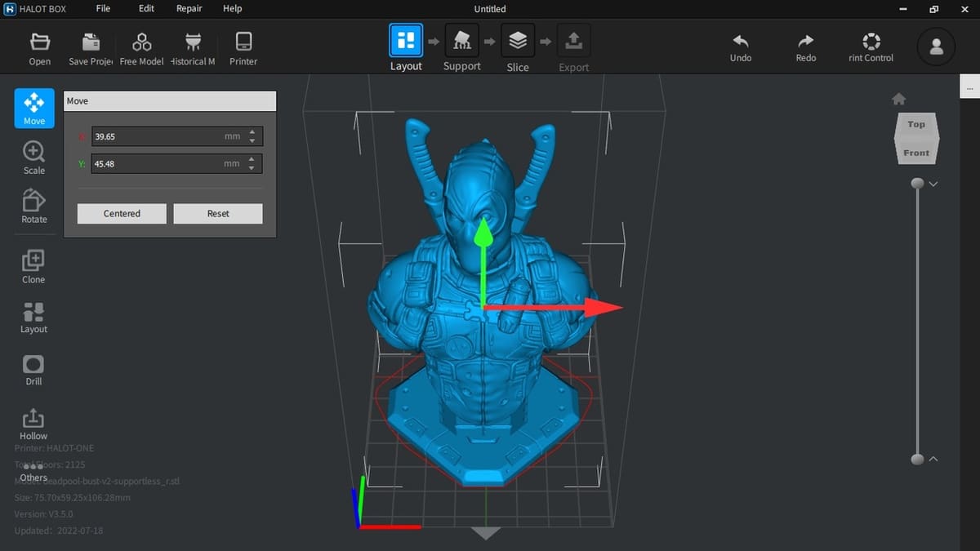The image size is (980, 551).
Task: Click the 'Updated: 2022-07-18' text
Action: pos(58,531)
